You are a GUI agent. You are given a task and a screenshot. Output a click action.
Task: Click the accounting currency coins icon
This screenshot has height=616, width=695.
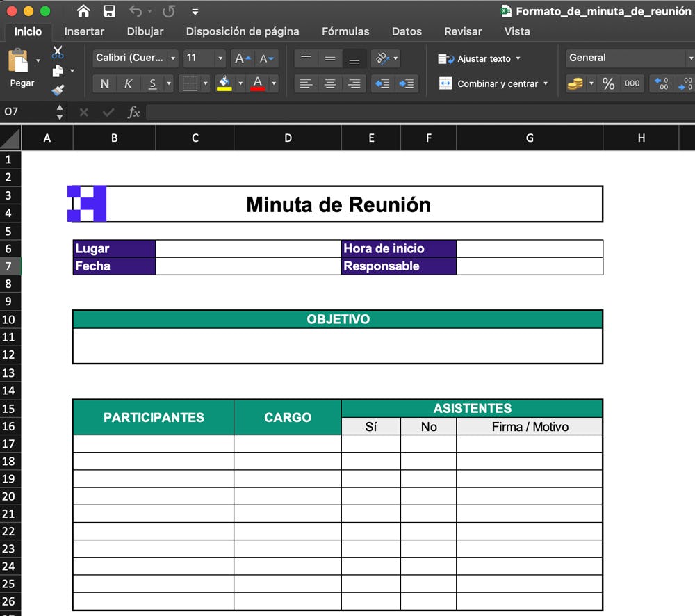tap(575, 83)
